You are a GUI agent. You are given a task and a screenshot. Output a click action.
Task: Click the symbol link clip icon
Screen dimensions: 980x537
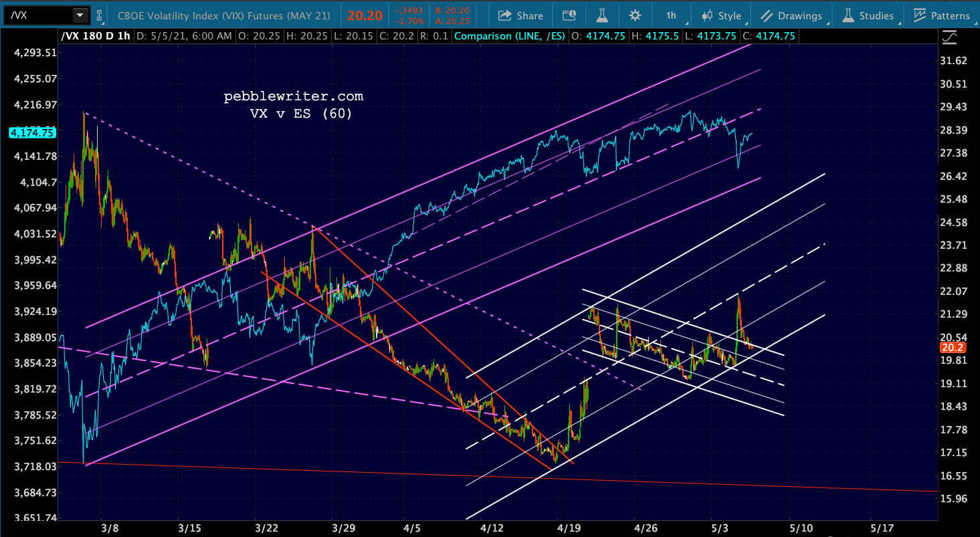[x=100, y=15]
